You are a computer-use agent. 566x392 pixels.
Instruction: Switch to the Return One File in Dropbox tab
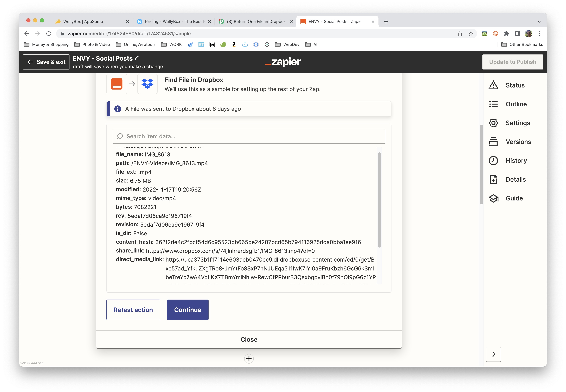tap(255, 22)
